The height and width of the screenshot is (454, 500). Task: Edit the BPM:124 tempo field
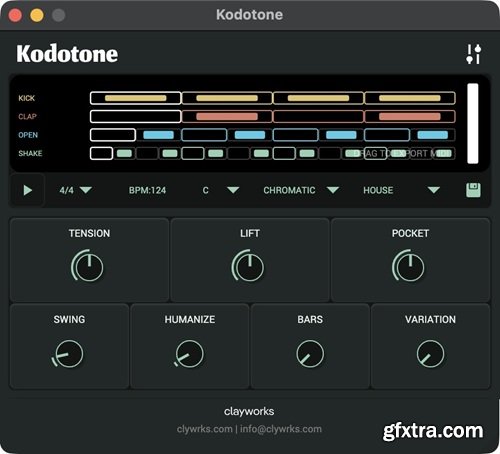coord(147,190)
